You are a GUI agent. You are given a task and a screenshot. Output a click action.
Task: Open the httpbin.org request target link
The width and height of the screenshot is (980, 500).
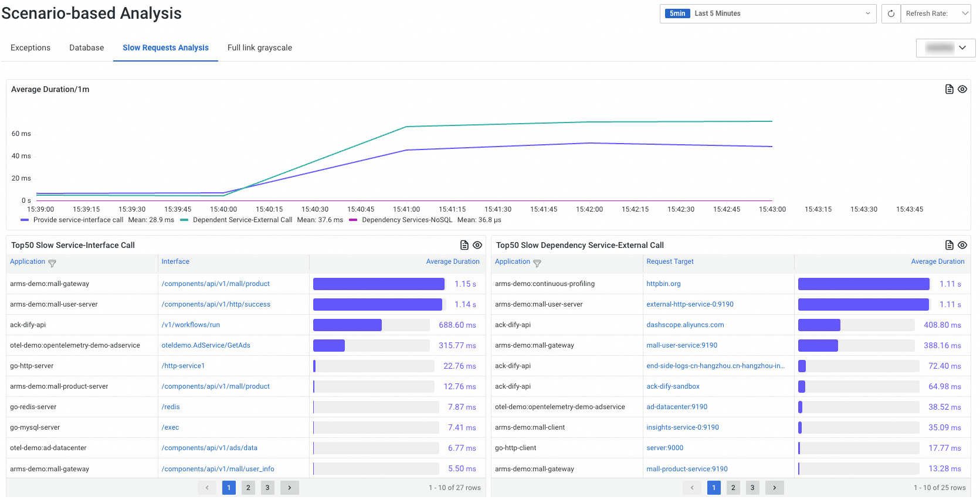click(663, 284)
